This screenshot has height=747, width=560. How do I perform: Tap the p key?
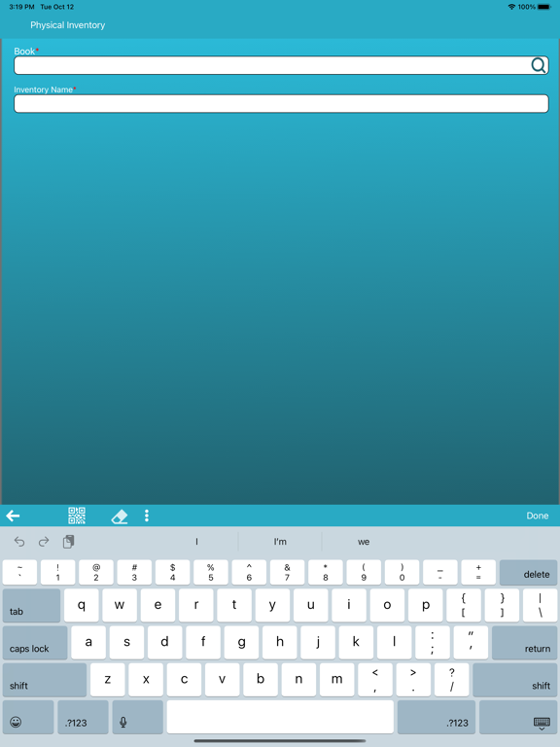pyautogui.click(x=425, y=605)
